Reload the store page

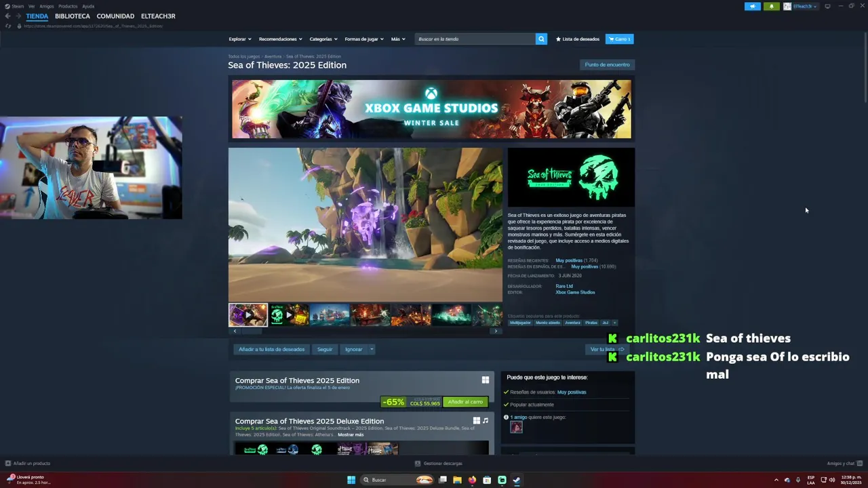pos(7,26)
